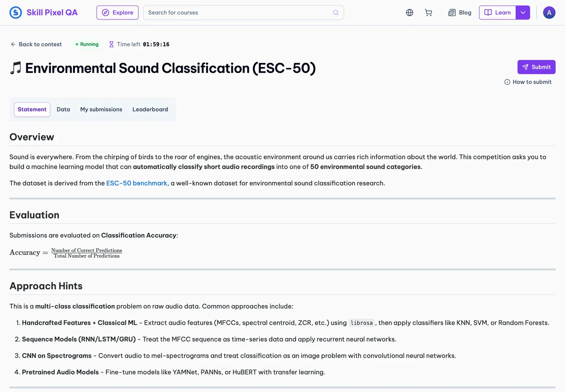The height and width of the screenshot is (392, 565).
Task: Click the How to submit info icon
Action: [507, 82]
